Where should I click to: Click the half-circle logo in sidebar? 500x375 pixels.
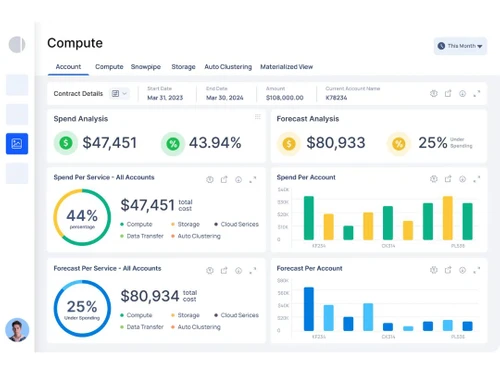[x=17, y=44]
